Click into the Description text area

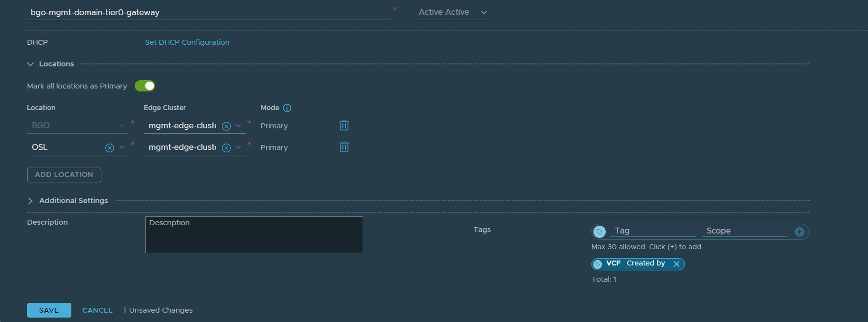tap(254, 235)
